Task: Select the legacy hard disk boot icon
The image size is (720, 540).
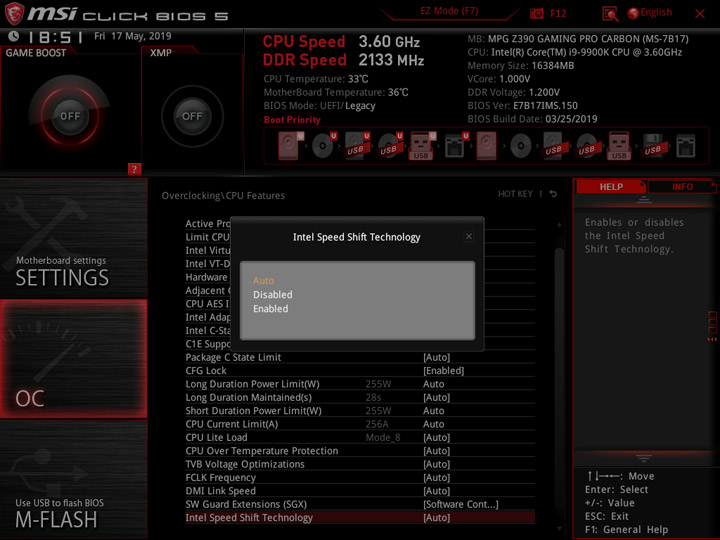Action: (x=486, y=146)
